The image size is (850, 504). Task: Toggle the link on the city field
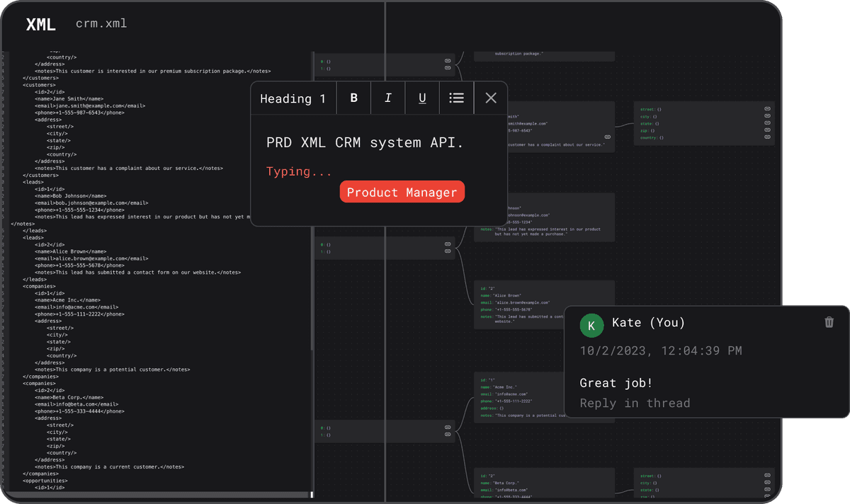(x=767, y=115)
